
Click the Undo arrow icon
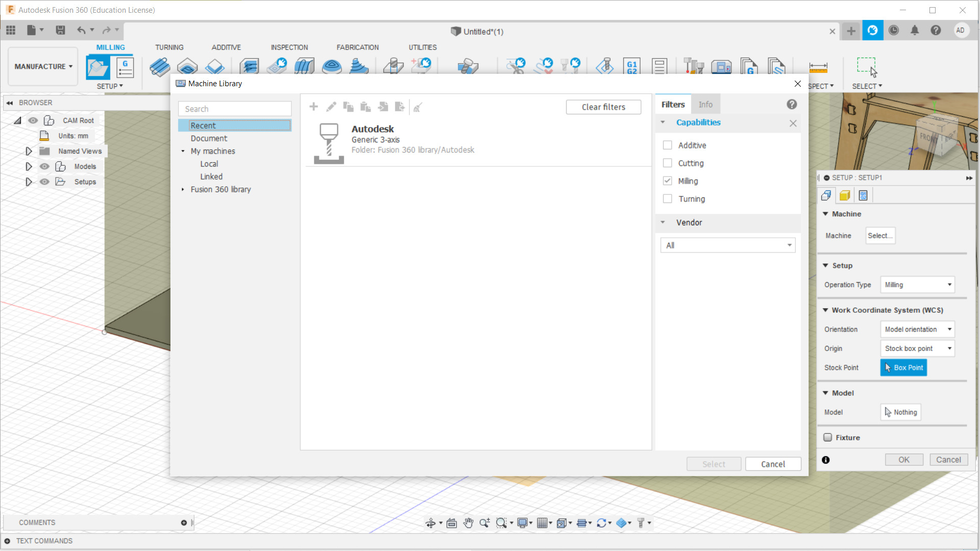pyautogui.click(x=81, y=30)
